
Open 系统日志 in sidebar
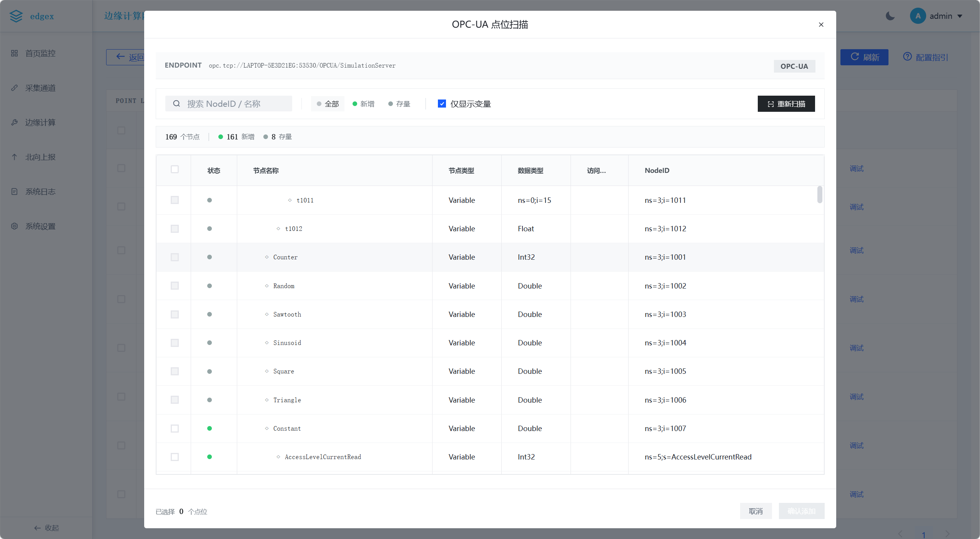coord(40,192)
